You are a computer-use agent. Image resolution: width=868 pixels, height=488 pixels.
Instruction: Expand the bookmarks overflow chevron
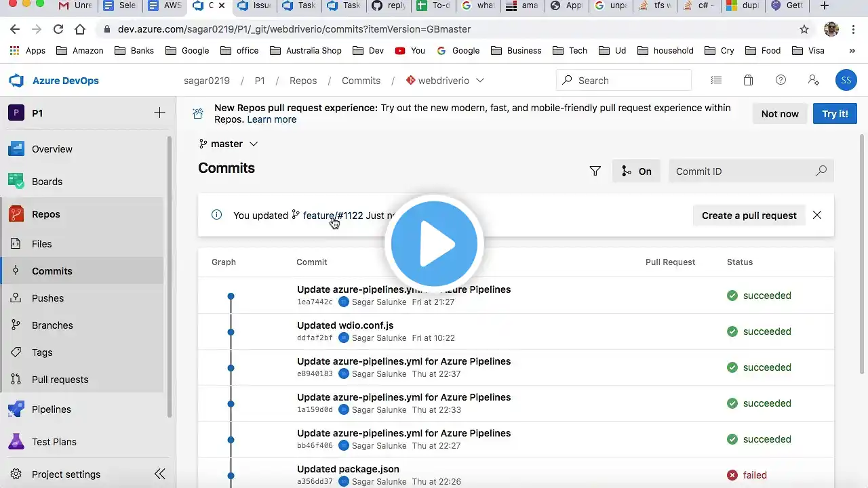pyautogui.click(x=852, y=50)
